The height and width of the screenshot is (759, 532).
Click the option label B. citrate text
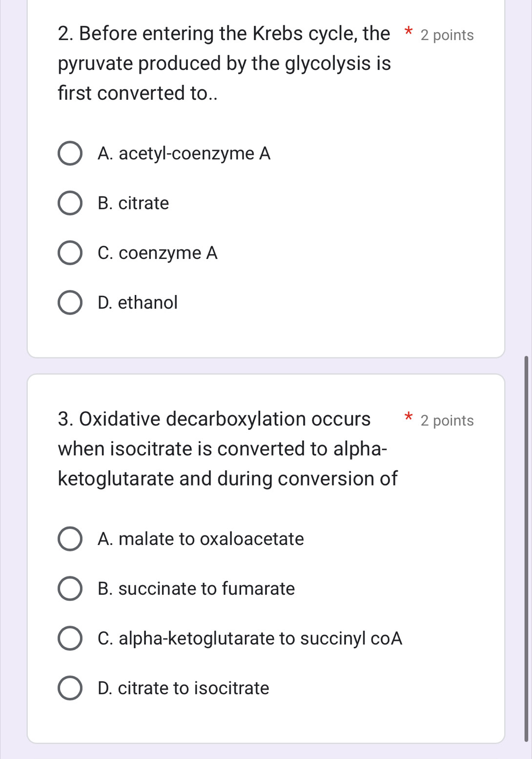click(x=133, y=203)
